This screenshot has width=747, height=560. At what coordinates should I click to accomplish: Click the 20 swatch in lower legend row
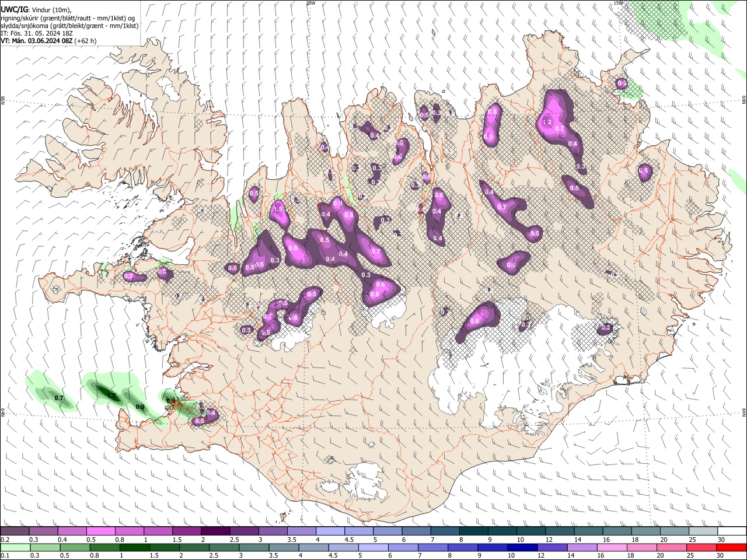671,547
